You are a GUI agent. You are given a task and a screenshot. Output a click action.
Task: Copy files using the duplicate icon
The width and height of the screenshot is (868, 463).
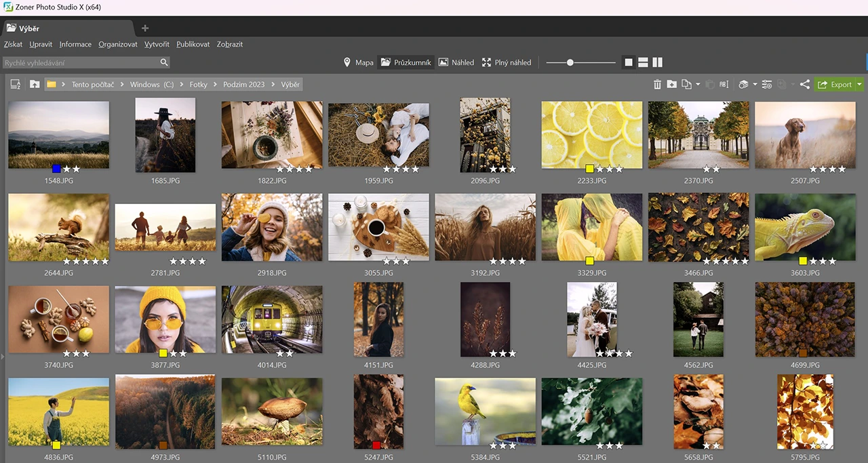[x=685, y=84]
